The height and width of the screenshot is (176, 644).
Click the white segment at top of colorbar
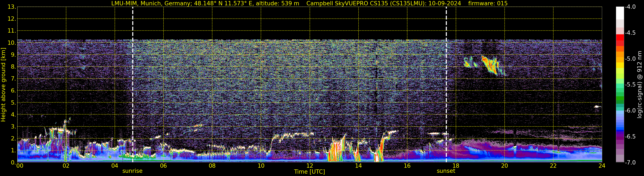coord(620,13)
